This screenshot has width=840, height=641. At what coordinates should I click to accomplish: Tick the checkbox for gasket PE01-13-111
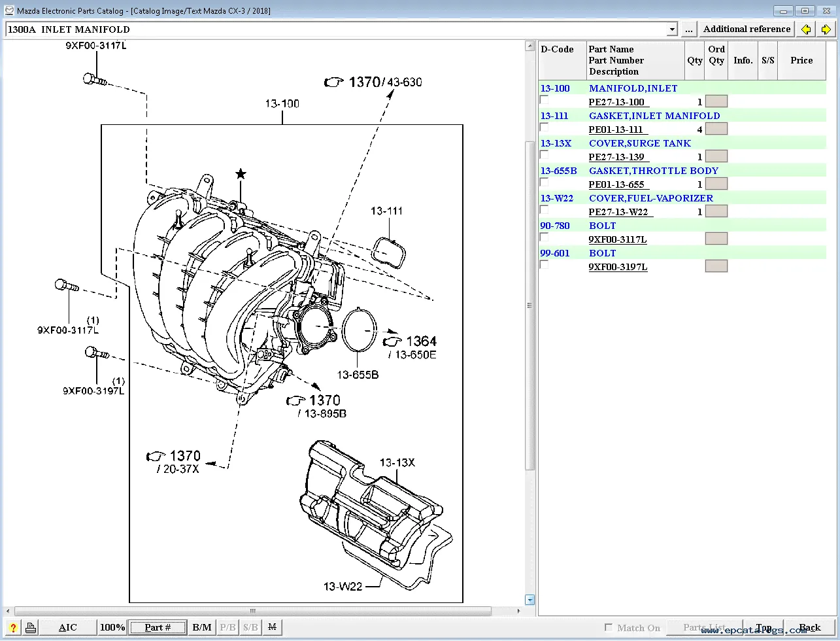[544, 128]
